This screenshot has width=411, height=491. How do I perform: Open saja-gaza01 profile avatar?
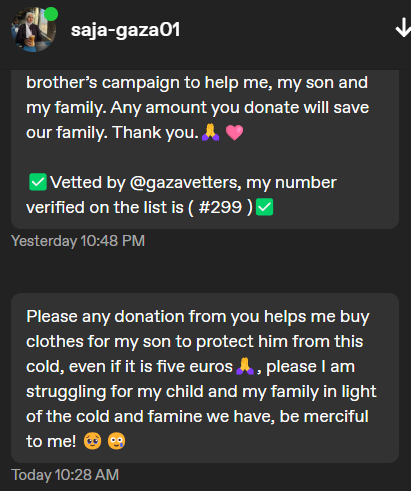coord(33,30)
